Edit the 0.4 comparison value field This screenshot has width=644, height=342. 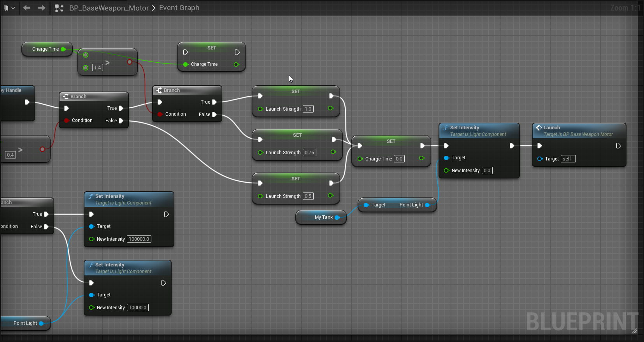(11, 155)
